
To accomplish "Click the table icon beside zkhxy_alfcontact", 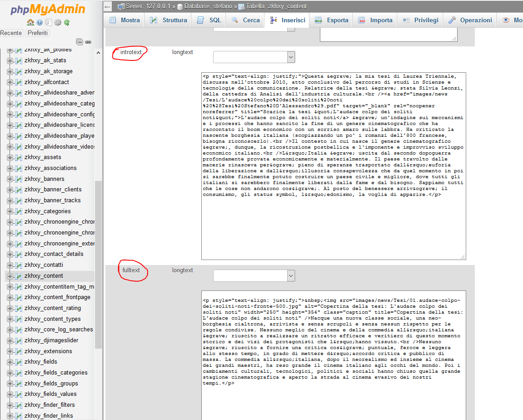I will click(x=19, y=82).
